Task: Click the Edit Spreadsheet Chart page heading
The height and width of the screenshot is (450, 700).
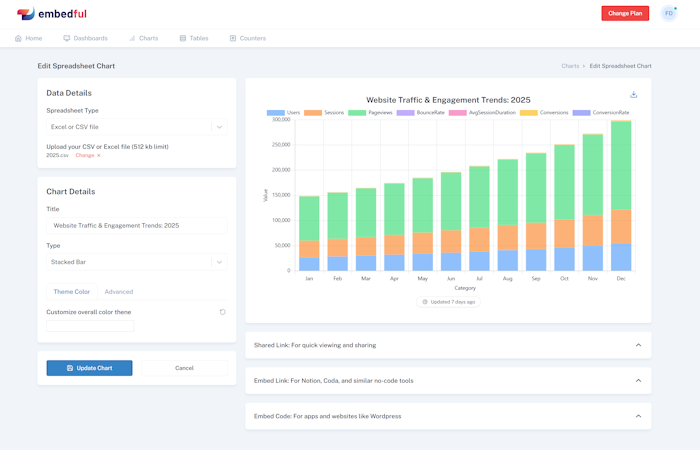Action: coord(76,66)
